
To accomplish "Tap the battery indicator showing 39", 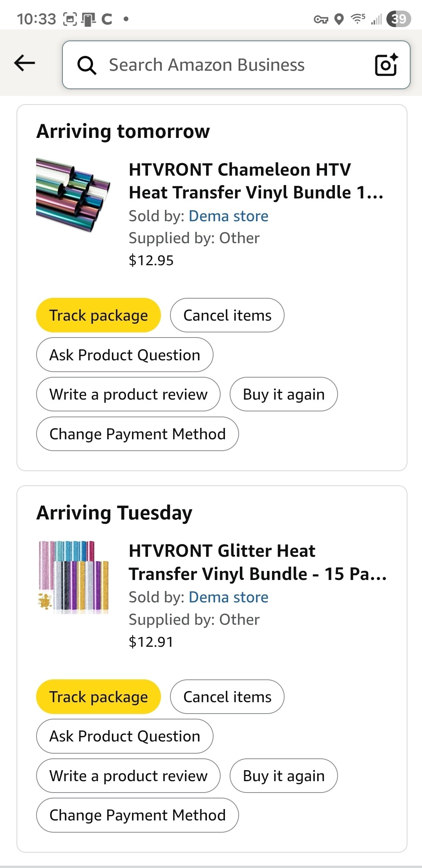I will (398, 18).
